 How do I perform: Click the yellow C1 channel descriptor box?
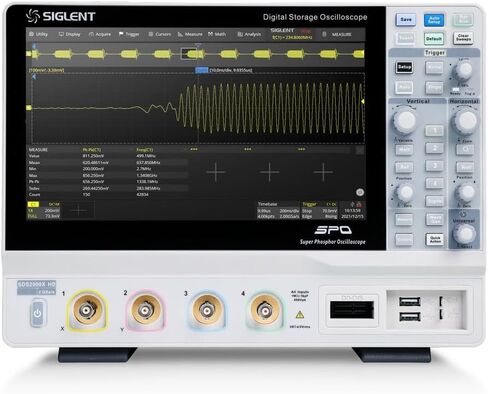pyautogui.click(x=44, y=210)
